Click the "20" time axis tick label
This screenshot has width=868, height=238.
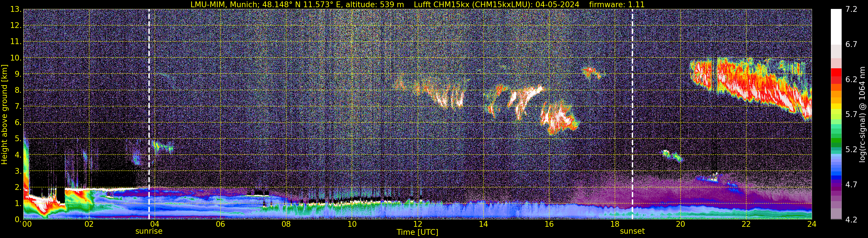click(680, 224)
